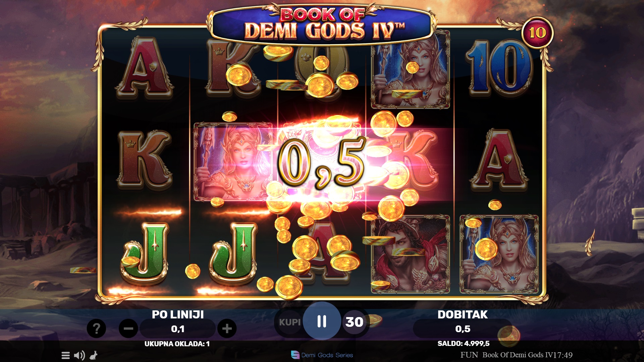This screenshot has height=362, width=644.
Task: Pause autoplay with the center pause button
Action: 322,321
